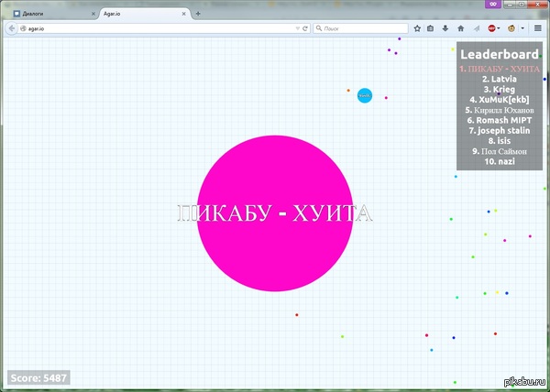
Task: Click leaderboard entry 7. joseph stalin
Action: pos(500,131)
